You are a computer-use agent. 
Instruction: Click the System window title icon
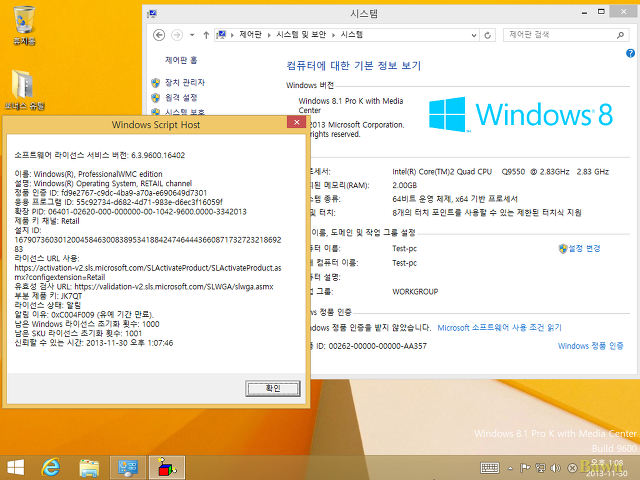click(x=152, y=14)
